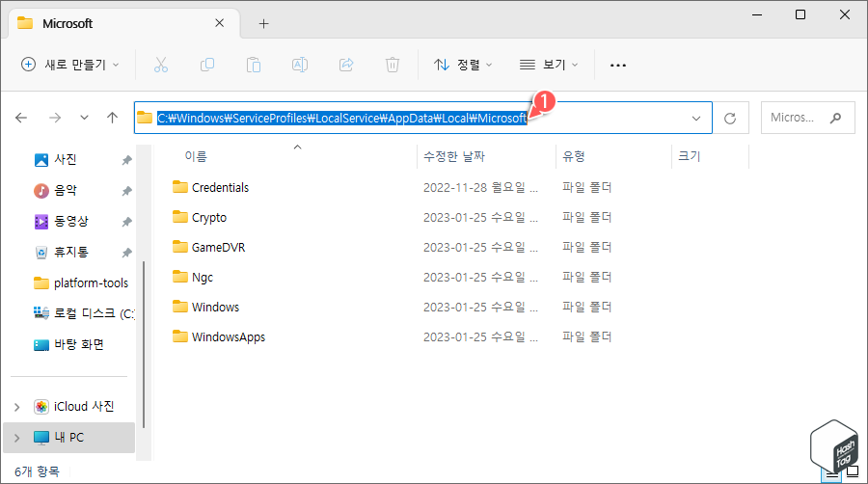Sort by 유형 column header
Viewport: 868px width, 484px height.
[574, 156]
